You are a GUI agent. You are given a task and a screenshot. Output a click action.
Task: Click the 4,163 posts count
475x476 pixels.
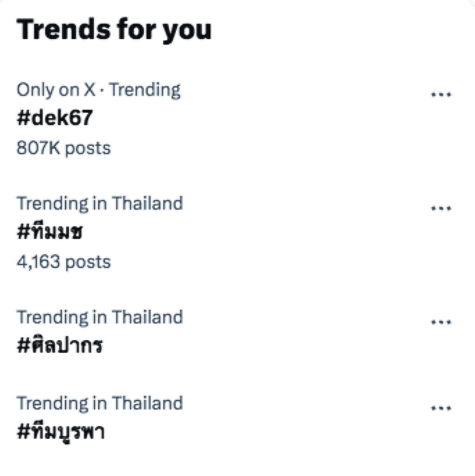[x=63, y=262]
